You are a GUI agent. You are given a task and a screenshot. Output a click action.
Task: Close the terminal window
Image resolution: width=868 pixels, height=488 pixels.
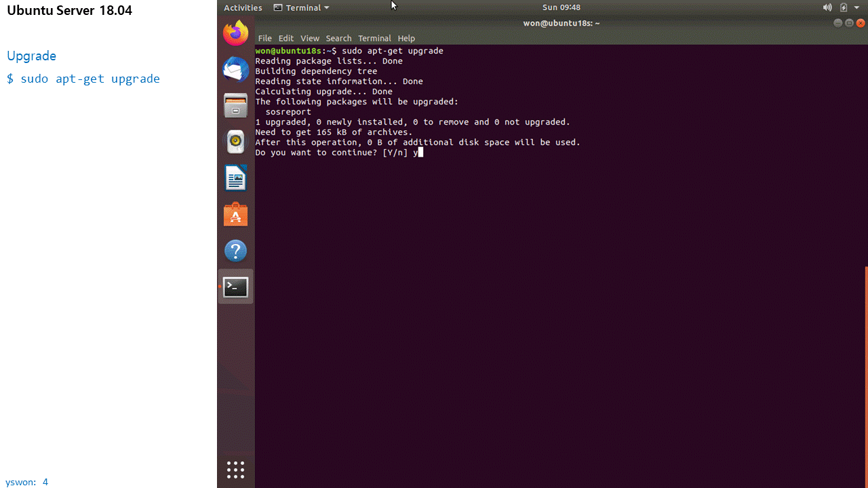click(861, 23)
